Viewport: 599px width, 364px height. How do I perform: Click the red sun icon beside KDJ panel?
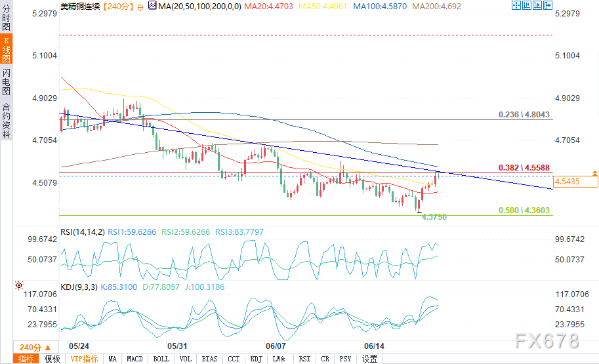tap(19, 285)
